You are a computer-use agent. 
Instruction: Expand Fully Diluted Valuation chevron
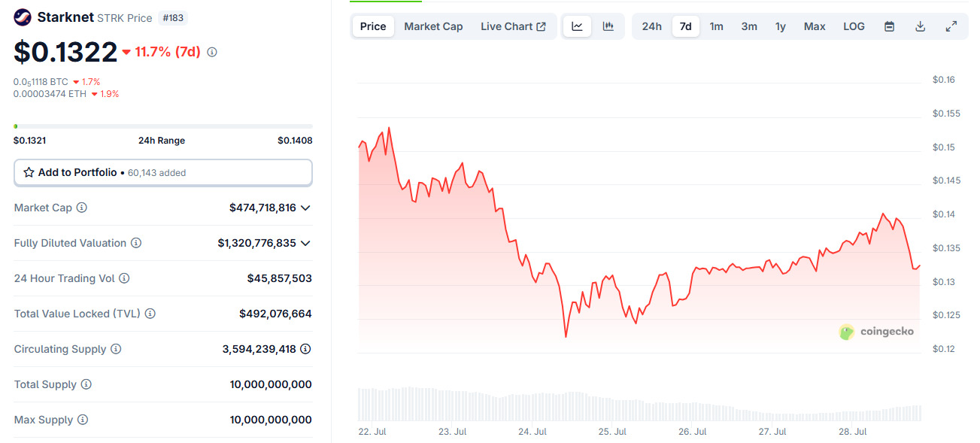coord(305,243)
